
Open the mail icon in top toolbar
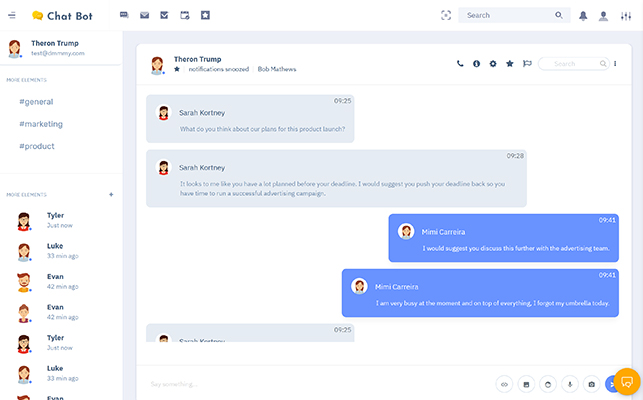pyautogui.click(x=144, y=16)
